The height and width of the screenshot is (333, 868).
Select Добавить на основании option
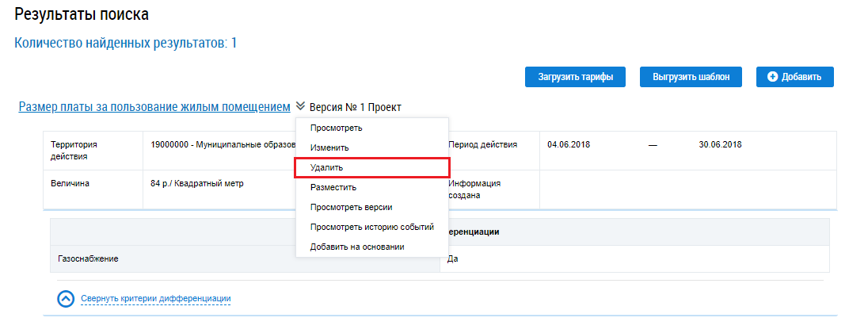pos(357,247)
